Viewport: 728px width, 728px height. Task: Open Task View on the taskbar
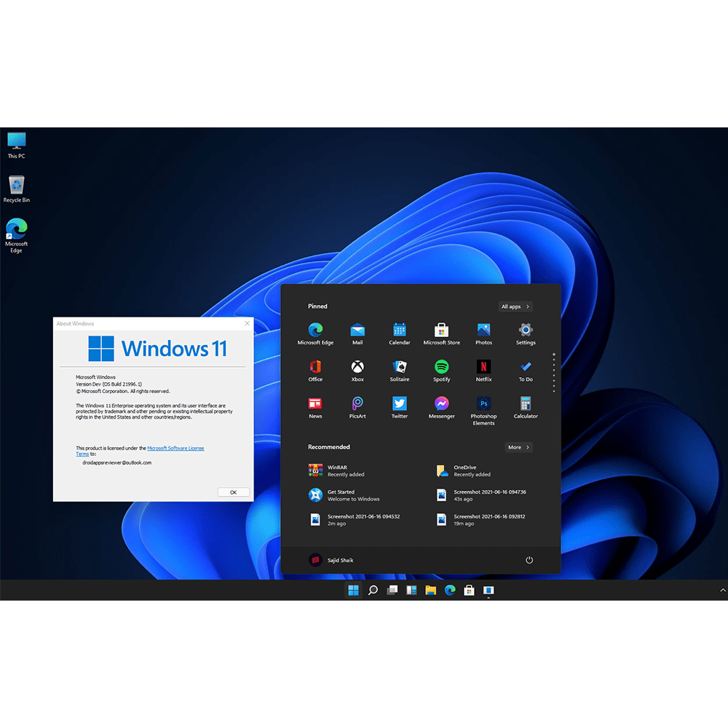click(392, 590)
